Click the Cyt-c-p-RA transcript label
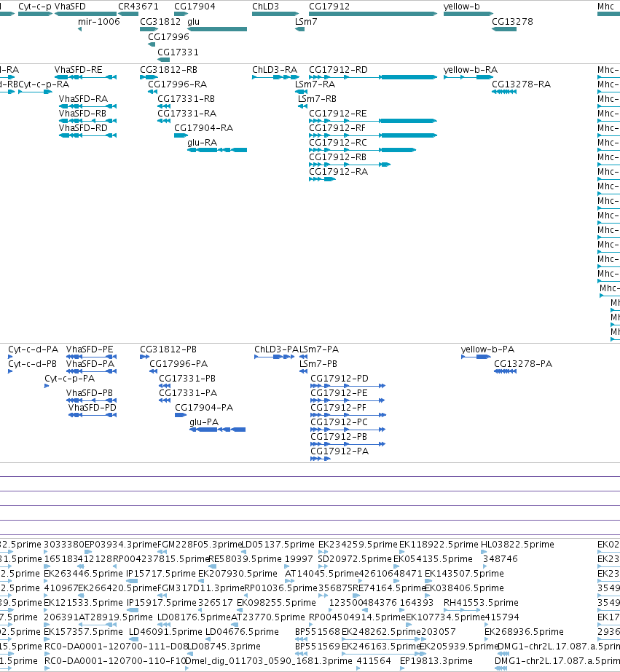620x672 pixels. click(44, 84)
